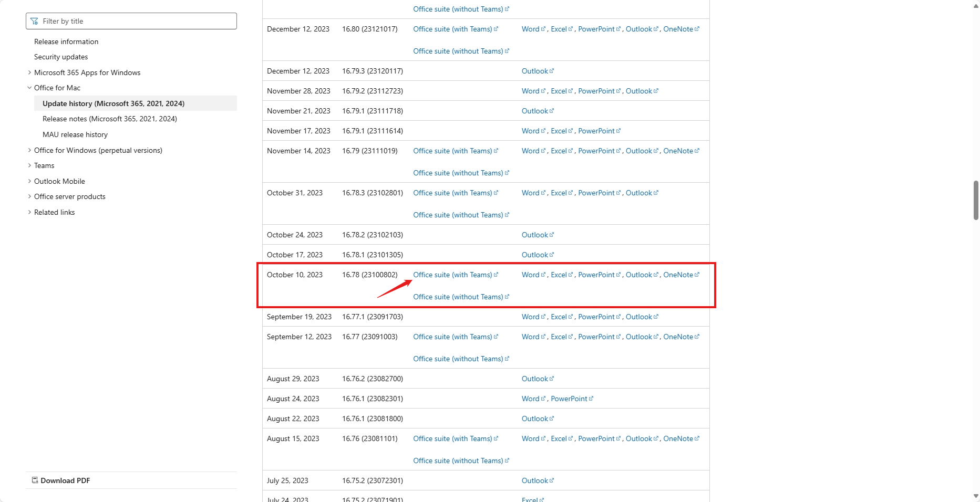
Task: Open Outlook link for October 24, 2023
Action: (538, 235)
